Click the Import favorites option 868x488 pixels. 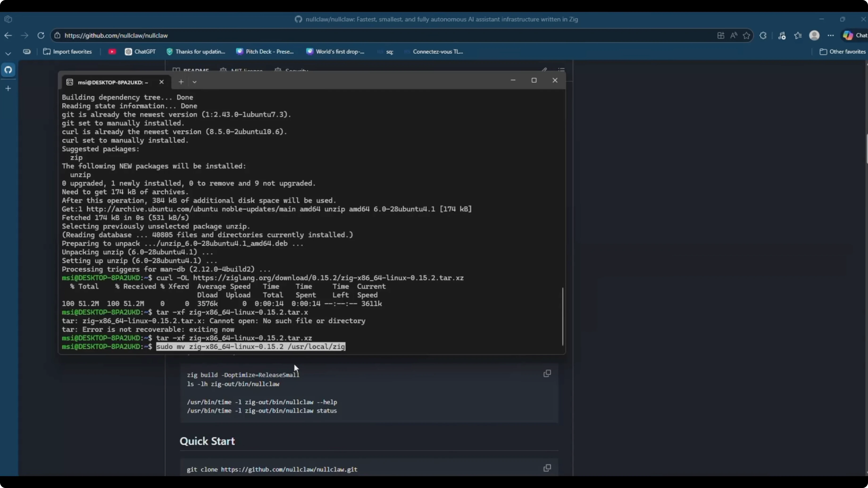point(68,52)
